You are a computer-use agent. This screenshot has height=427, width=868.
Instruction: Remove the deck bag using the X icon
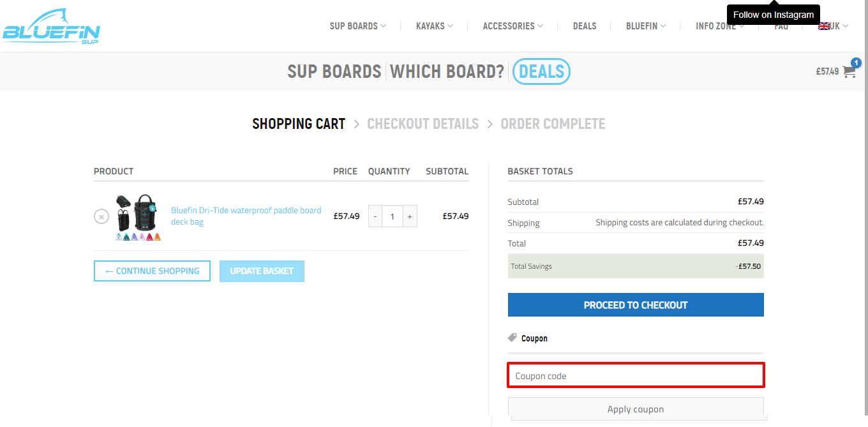coord(101,216)
